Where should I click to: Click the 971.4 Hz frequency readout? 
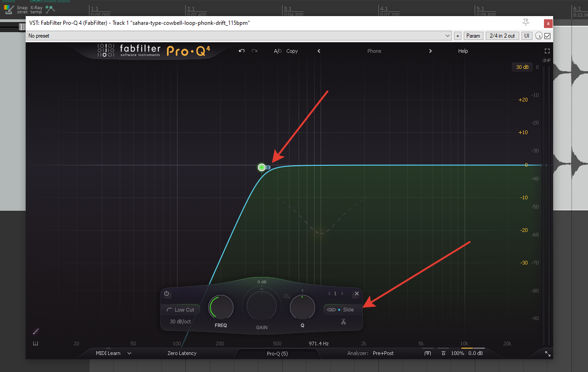click(x=318, y=344)
